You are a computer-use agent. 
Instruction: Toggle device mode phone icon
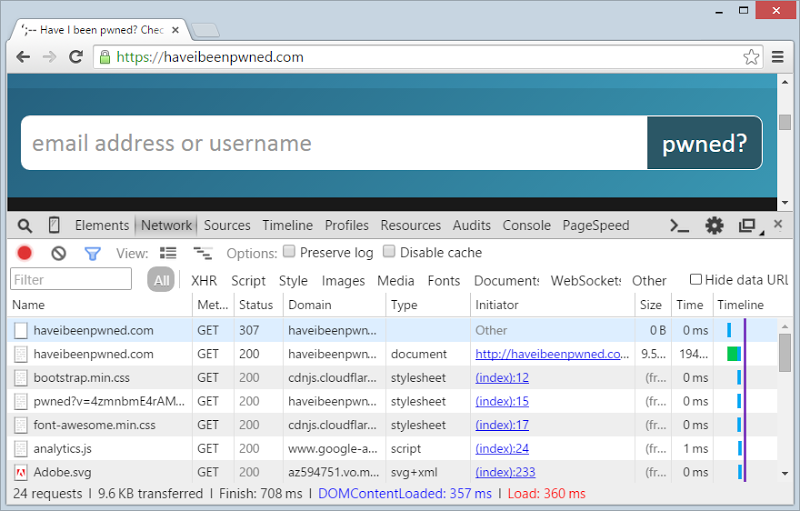pos(54,225)
